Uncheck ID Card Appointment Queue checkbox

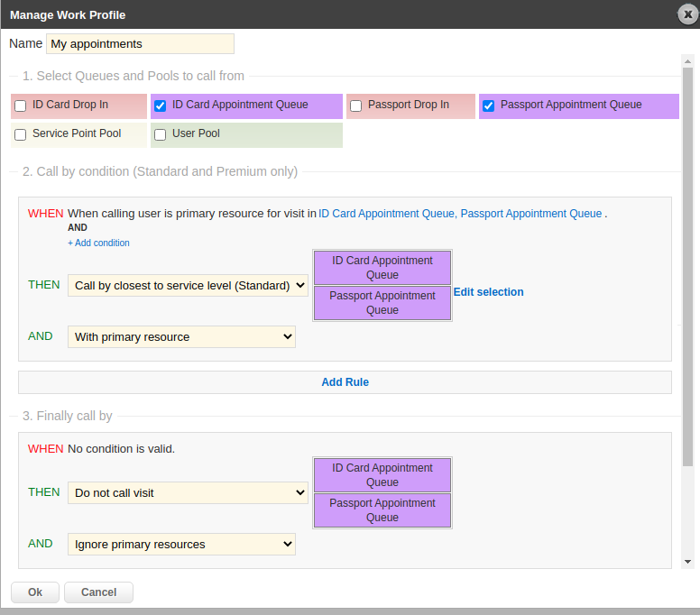click(x=161, y=106)
